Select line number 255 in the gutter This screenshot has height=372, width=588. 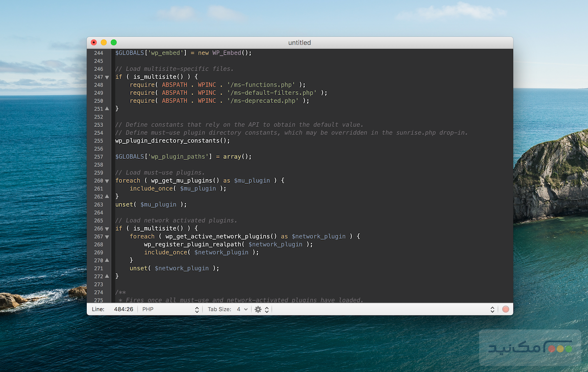pyautogui.click(x=98, y=140)
